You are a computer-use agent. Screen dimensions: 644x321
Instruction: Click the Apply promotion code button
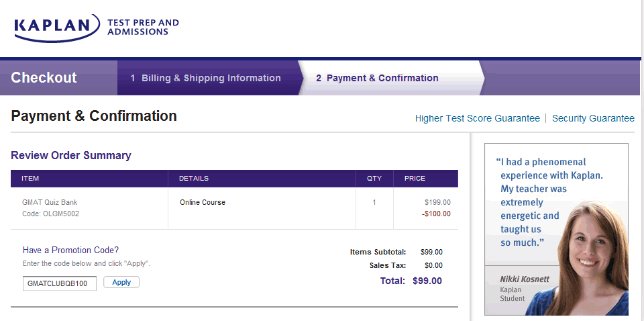click(x=121, y=283)
